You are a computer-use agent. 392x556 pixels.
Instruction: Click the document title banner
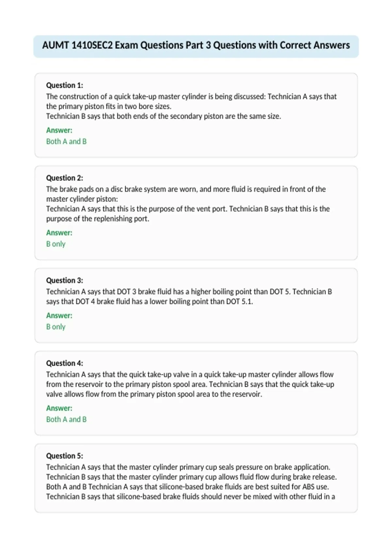tap(196, 46)
